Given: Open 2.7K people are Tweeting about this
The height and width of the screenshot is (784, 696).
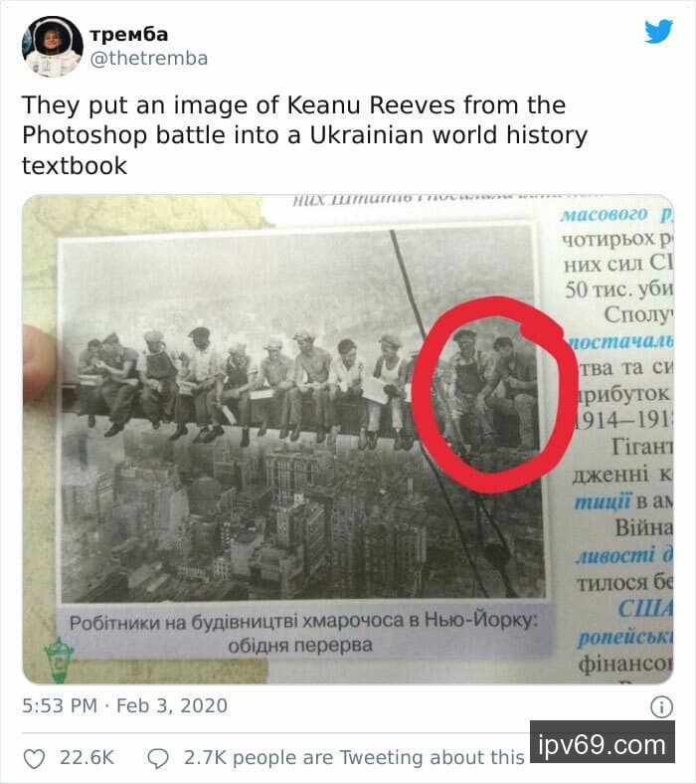Looking at the screenshot, I should (354, 757).
